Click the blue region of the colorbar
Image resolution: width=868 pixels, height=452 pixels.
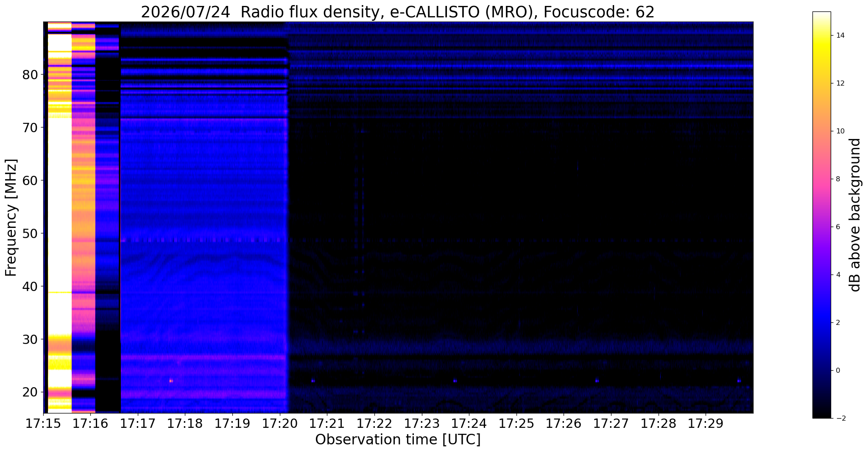(x=821, y=322)
